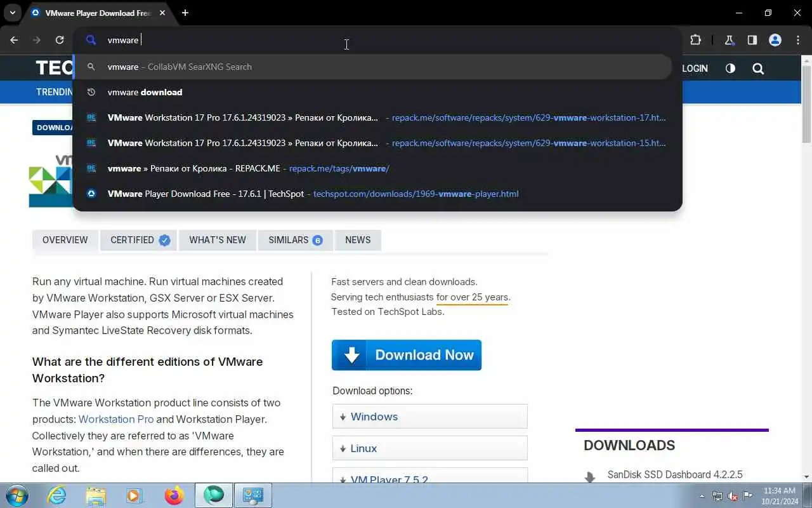Screen dimensions: 812x508
Task: Open the Control Panel taskbar item
Action: pyautogui.click(x=253, y=495)
